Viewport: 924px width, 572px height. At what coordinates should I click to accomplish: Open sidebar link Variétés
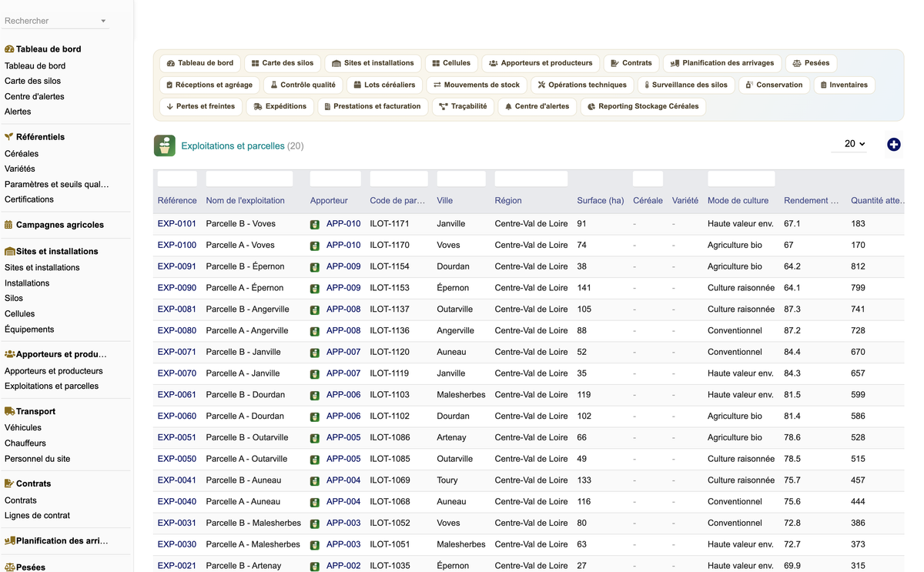[20, 169]
